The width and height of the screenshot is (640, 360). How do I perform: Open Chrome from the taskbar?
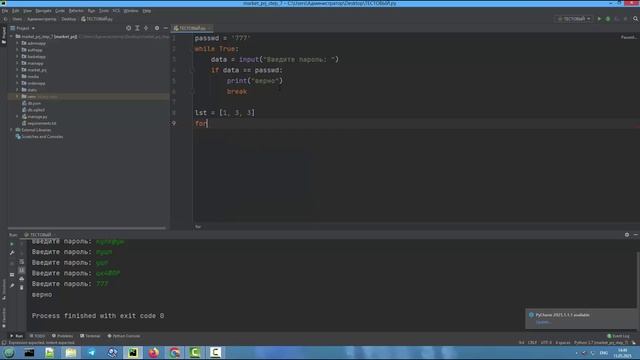coord(174,353)
